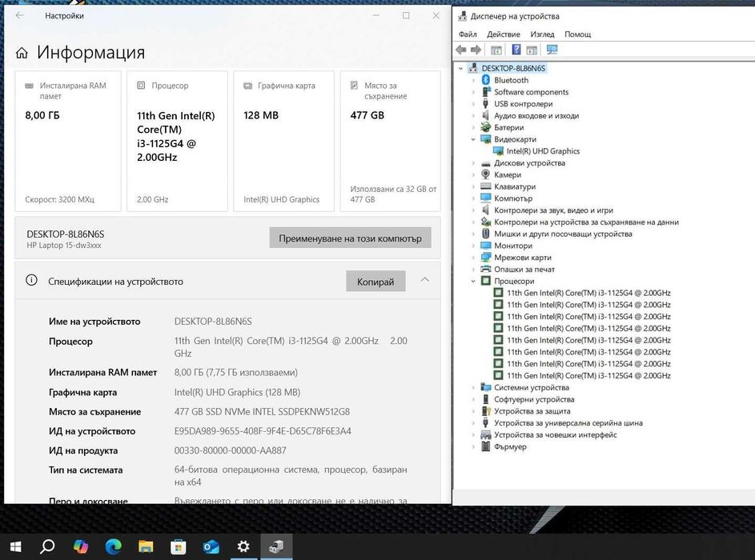Open the Действие menu
This screenshot has height=560, width=755.
503,34
